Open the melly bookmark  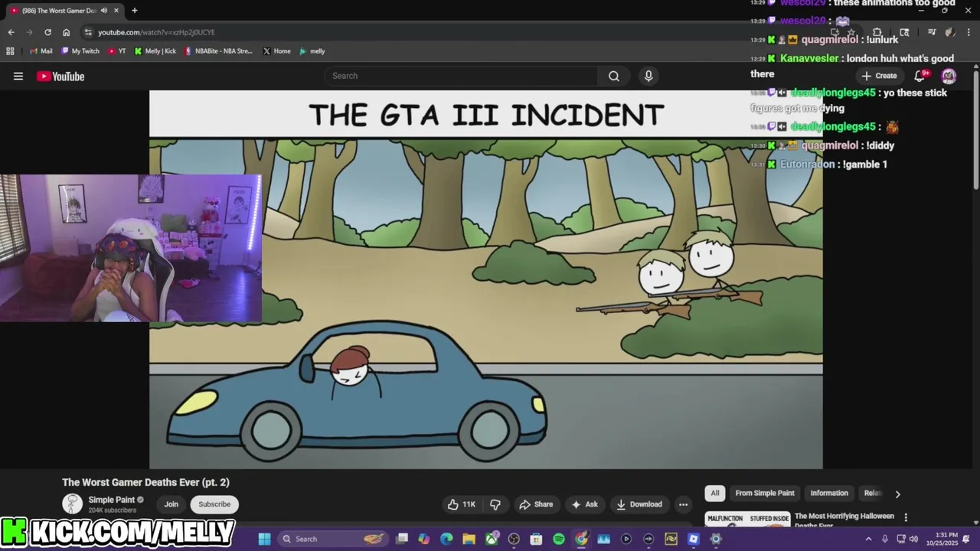pos(312,51)
